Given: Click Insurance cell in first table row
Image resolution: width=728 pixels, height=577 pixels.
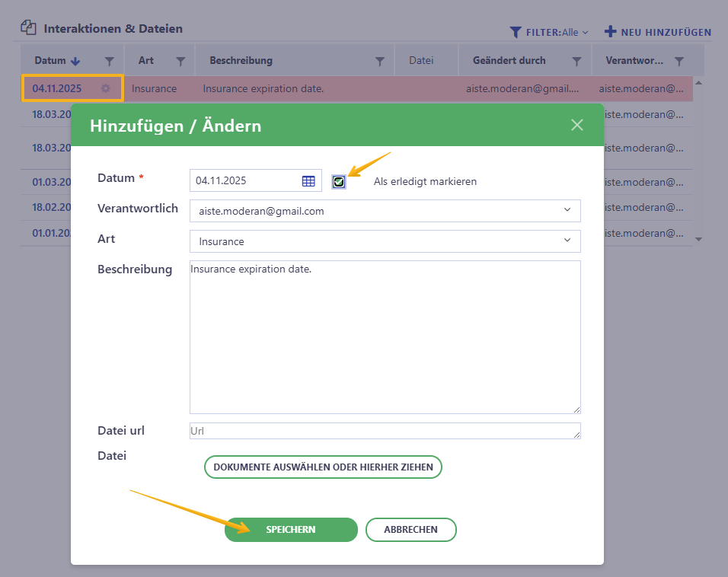Looking at the screenshot, I should [154, 88].
